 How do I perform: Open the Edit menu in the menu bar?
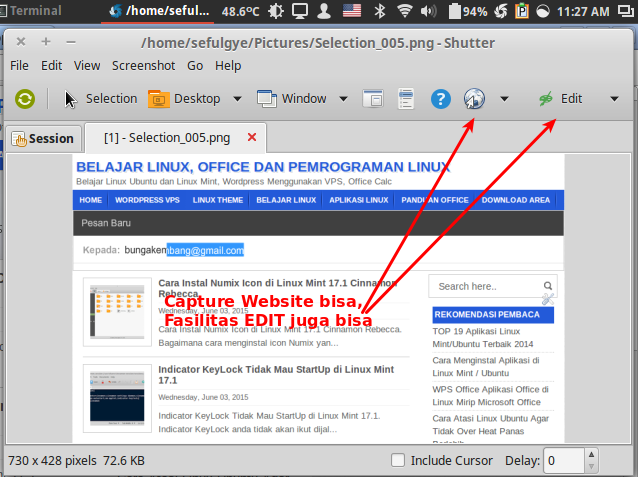[51, 66]
